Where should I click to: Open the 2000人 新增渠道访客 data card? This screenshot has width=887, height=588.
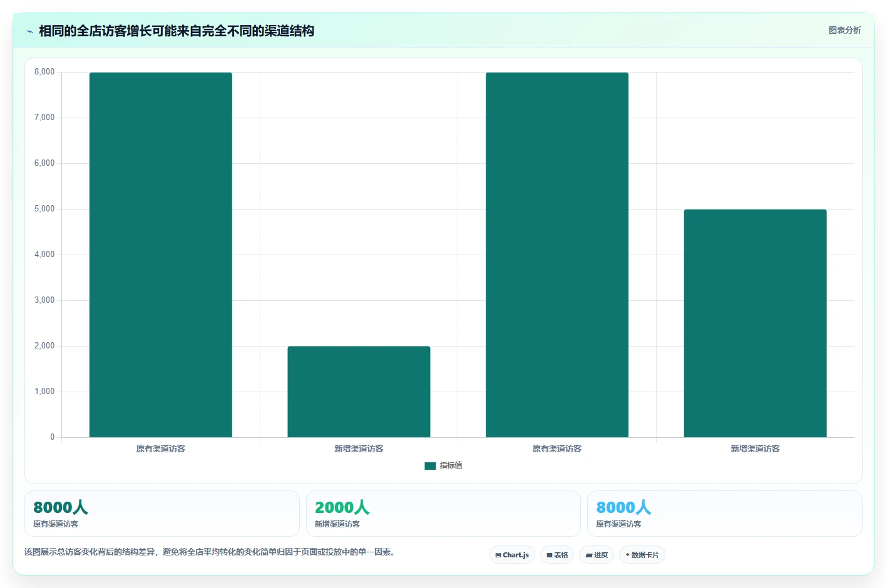point(443,514)
